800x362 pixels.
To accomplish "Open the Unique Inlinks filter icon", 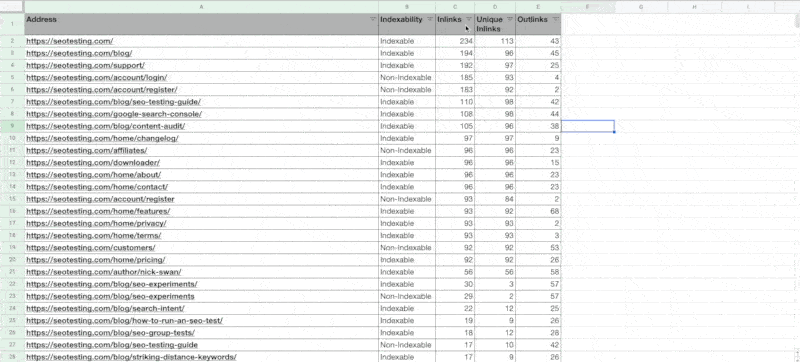I will (510, 19).
